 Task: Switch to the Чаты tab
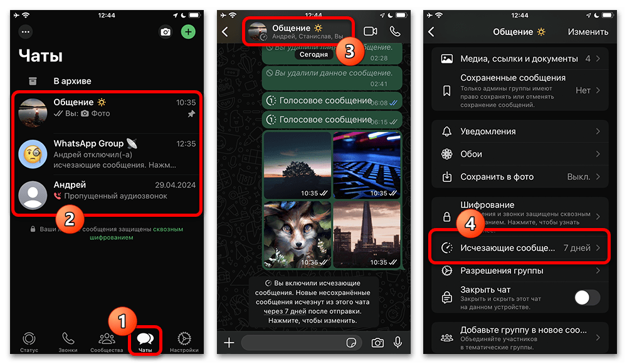point(145,342)
